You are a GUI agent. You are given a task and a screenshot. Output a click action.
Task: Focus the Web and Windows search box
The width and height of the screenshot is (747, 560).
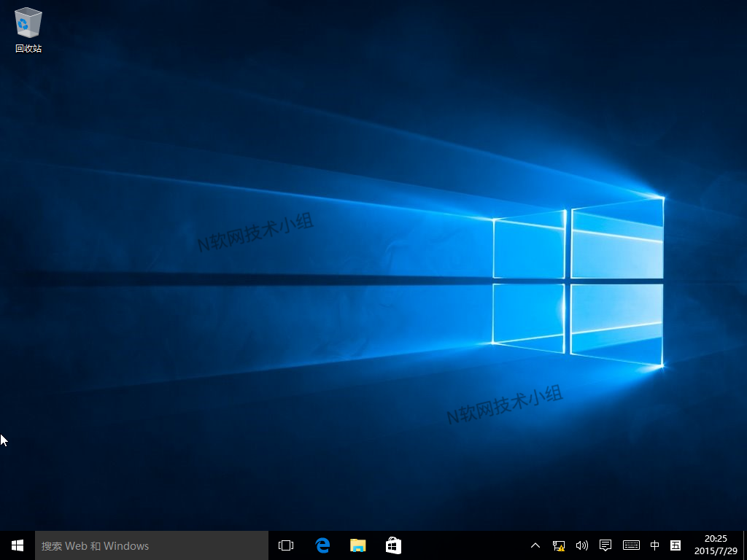pyautogui.click(x=152, y=545)
